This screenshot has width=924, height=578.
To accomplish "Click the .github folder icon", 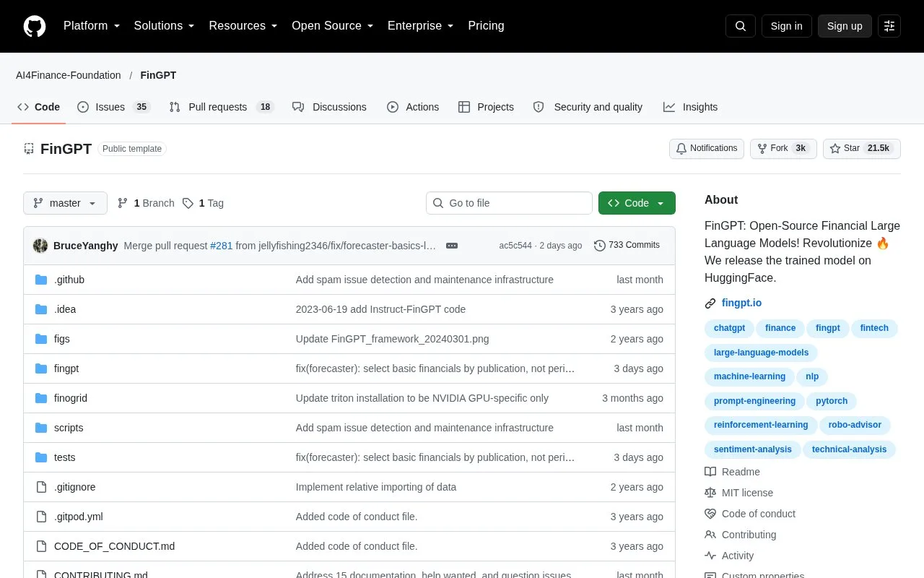I will tap(41, 280).
